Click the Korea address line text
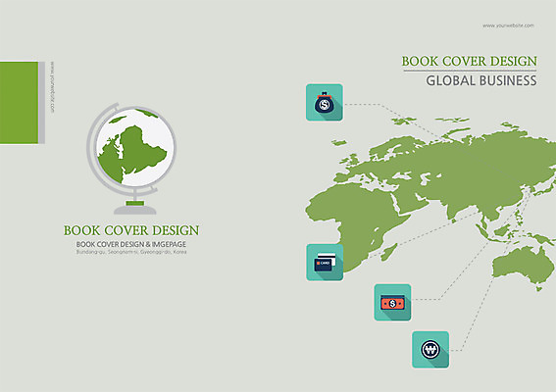The height and width of the screenshot is (392, 556). (131, 252)
